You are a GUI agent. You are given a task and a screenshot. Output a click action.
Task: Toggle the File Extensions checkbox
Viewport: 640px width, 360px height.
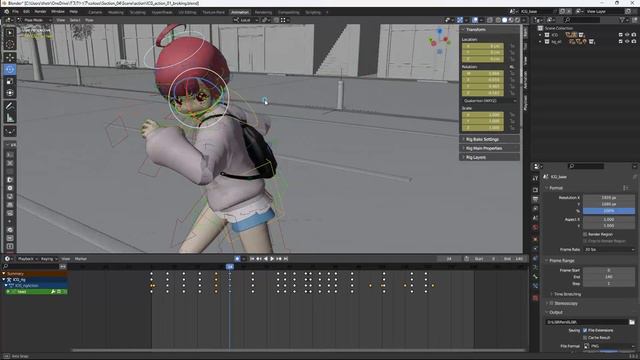coord(585,330)
